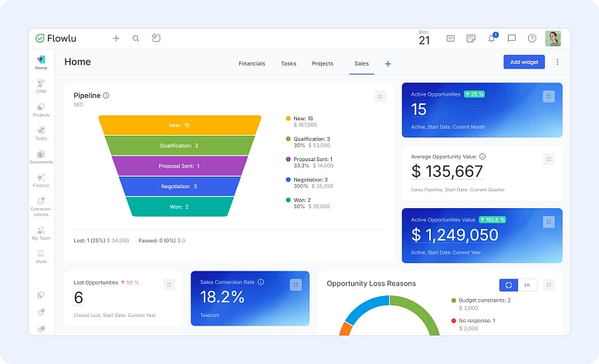Click the timer icon beside search
599x364 pixels.
click(x=156, y=38)
